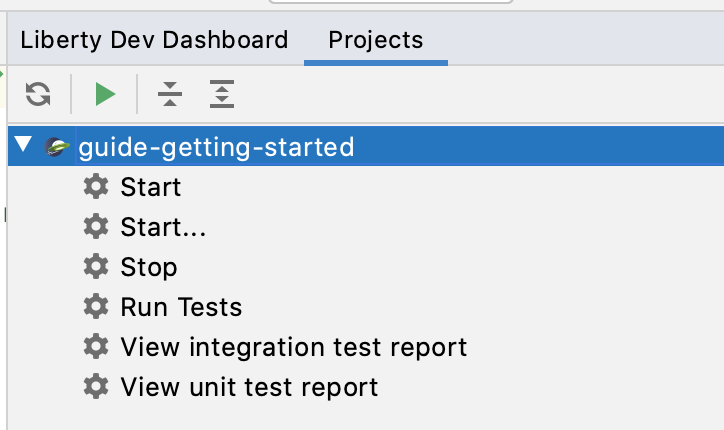Collapse all tree nodes icon
This screenshot has height=430, width=724.
[170, 94]
